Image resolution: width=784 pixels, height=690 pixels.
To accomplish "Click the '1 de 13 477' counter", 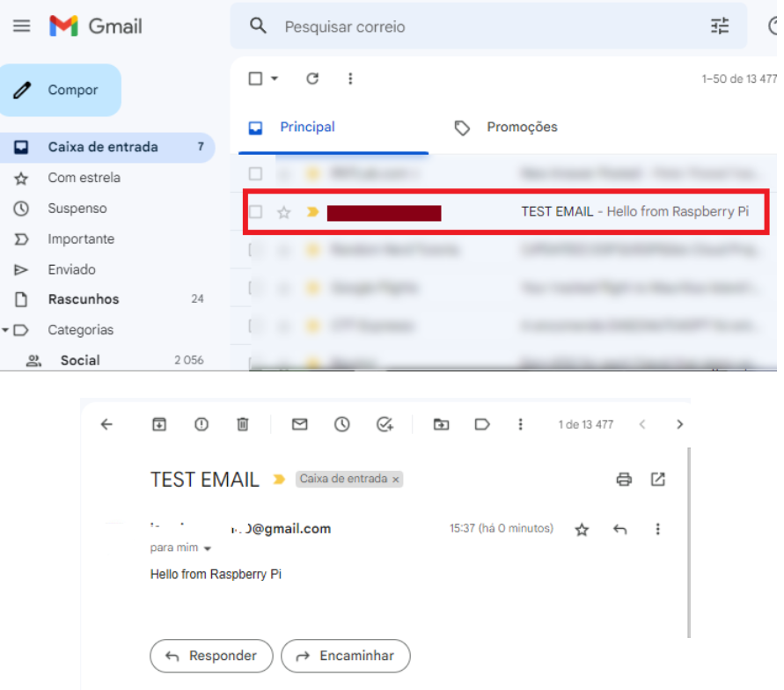I will point(585,424).
